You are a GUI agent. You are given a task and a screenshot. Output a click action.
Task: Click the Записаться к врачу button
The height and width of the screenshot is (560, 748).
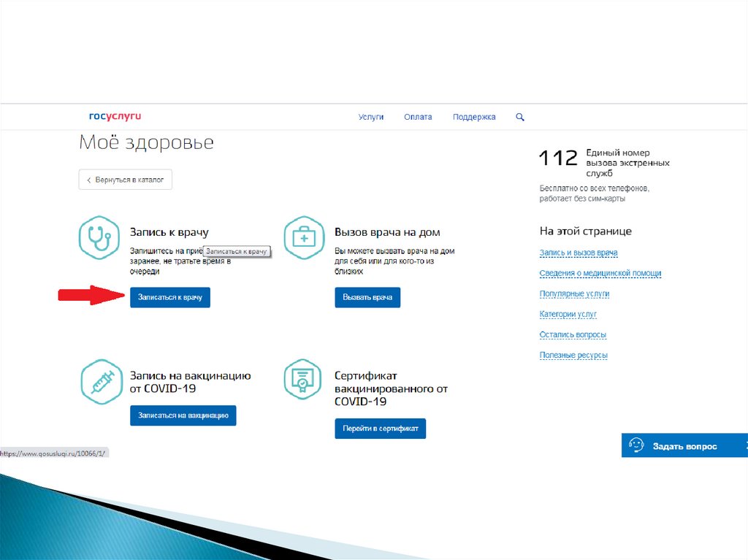(x=169, y=297)
